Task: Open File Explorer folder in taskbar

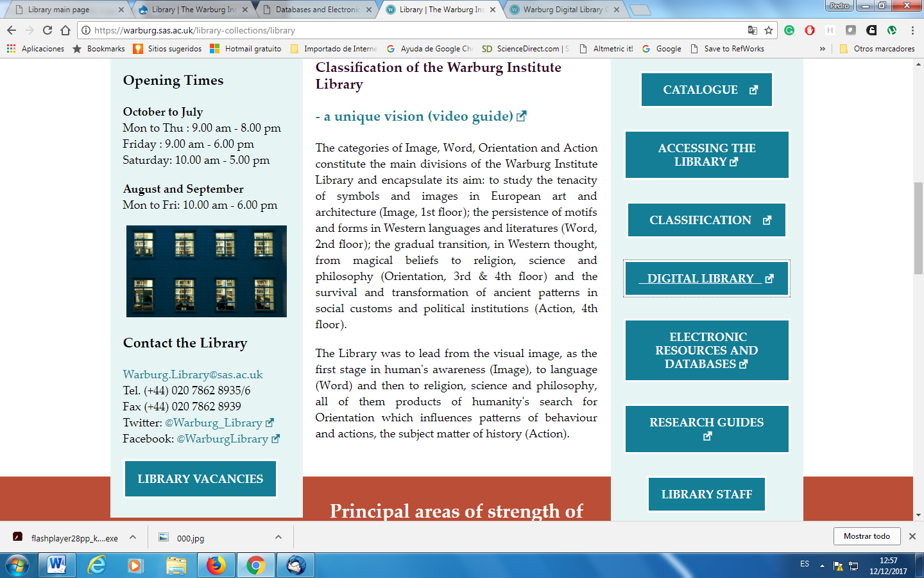Action: click(176, 565)
